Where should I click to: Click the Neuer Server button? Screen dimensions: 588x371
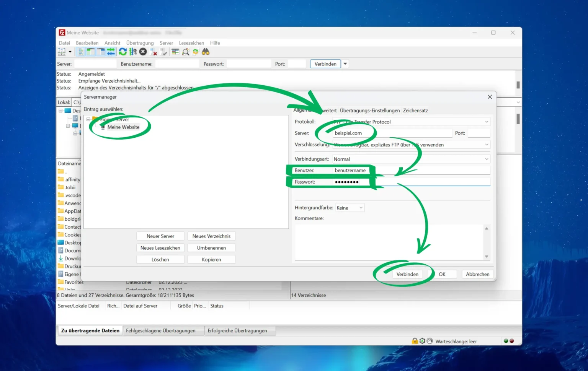click(x=160, y=236)
